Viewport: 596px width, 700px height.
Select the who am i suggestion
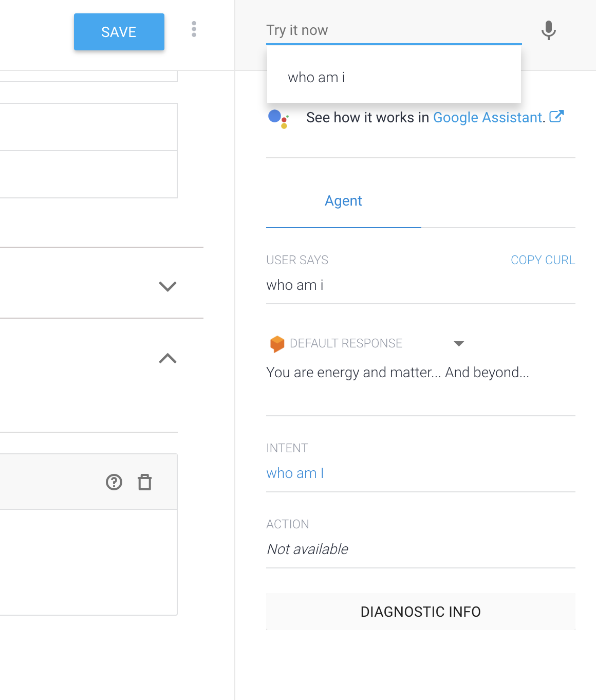pyautogui.click(x=317, y=77)
